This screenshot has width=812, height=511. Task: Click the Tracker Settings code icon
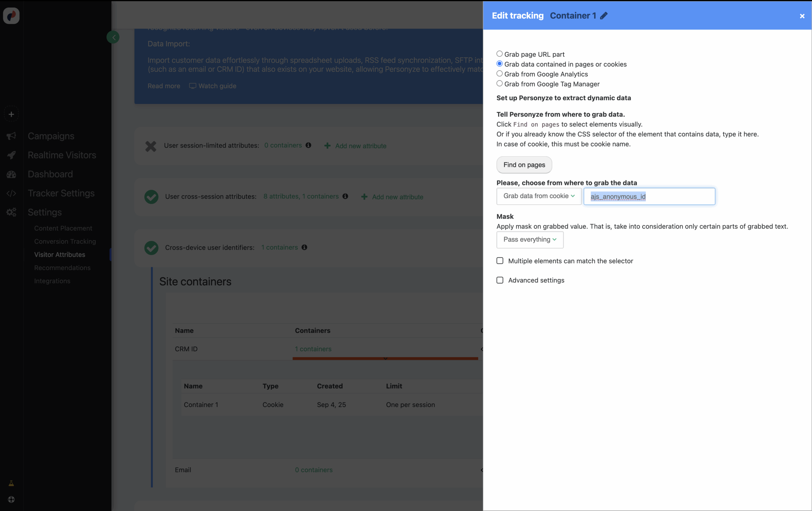(x=11, y=193)
